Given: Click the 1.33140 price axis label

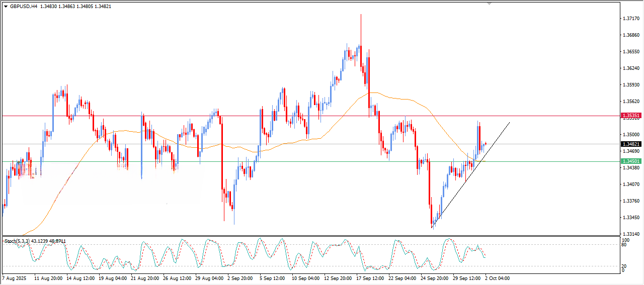Looking at the screenshot, I should click(x=631, y=234).
